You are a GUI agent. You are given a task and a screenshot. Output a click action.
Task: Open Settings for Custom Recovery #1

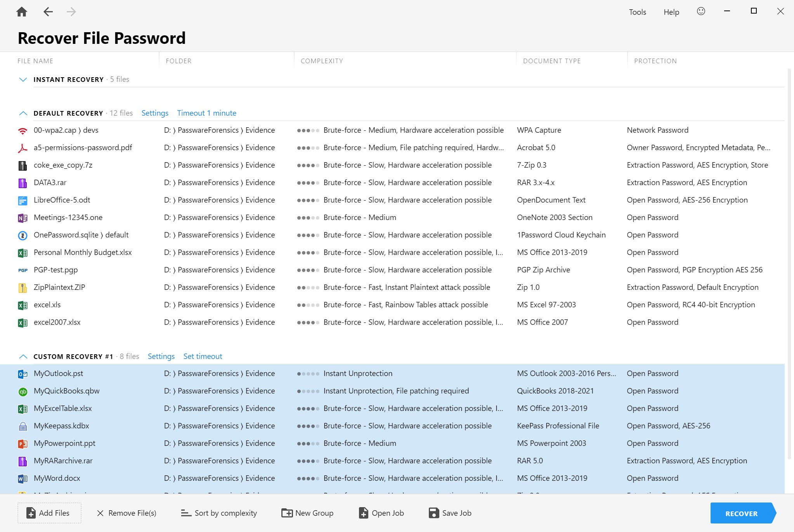(161, 356)
